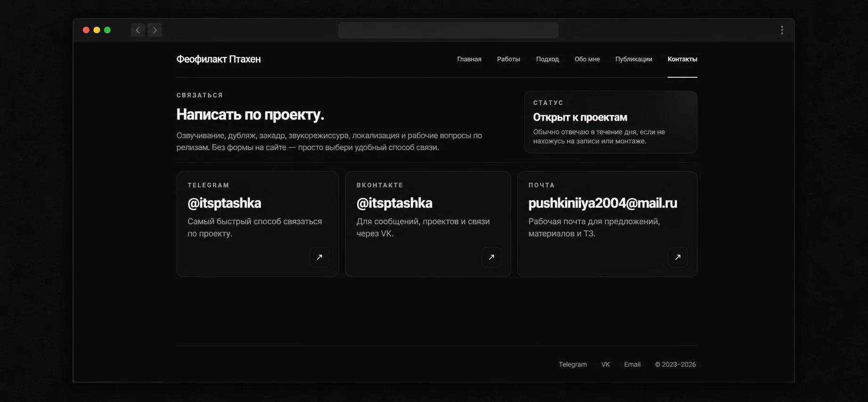This screenshot has height=402, width=868.
Task: Click the Написать по проекту heading
Action: (250, 114)
